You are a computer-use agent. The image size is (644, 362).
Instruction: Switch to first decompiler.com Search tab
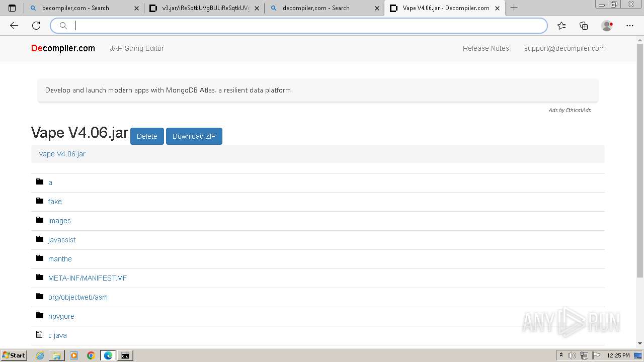84,8
